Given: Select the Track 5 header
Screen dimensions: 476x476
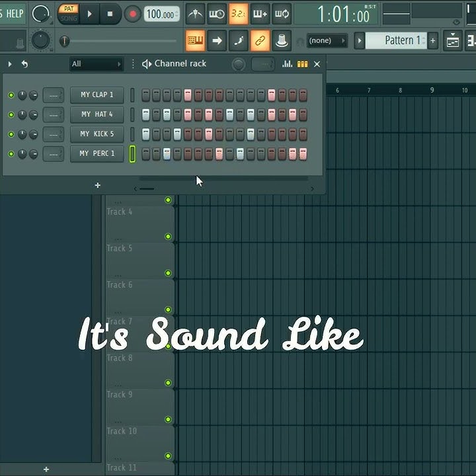Looking at the screenshot, I should click(x=139, y=260).
